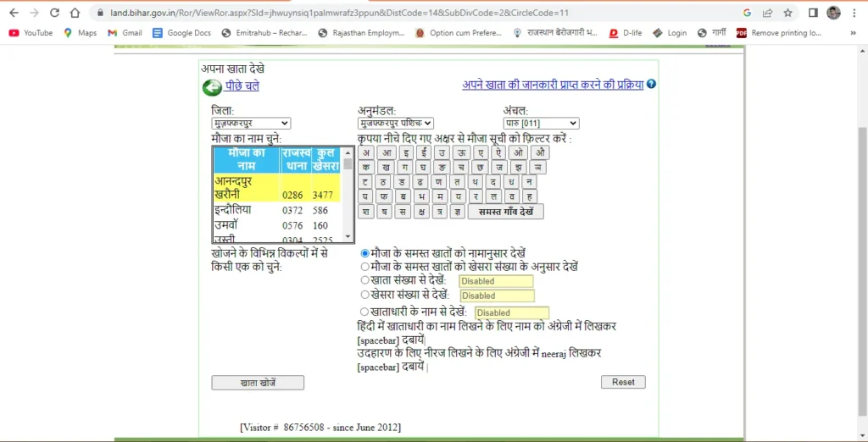Filter villages by letter म

(440, 196)
